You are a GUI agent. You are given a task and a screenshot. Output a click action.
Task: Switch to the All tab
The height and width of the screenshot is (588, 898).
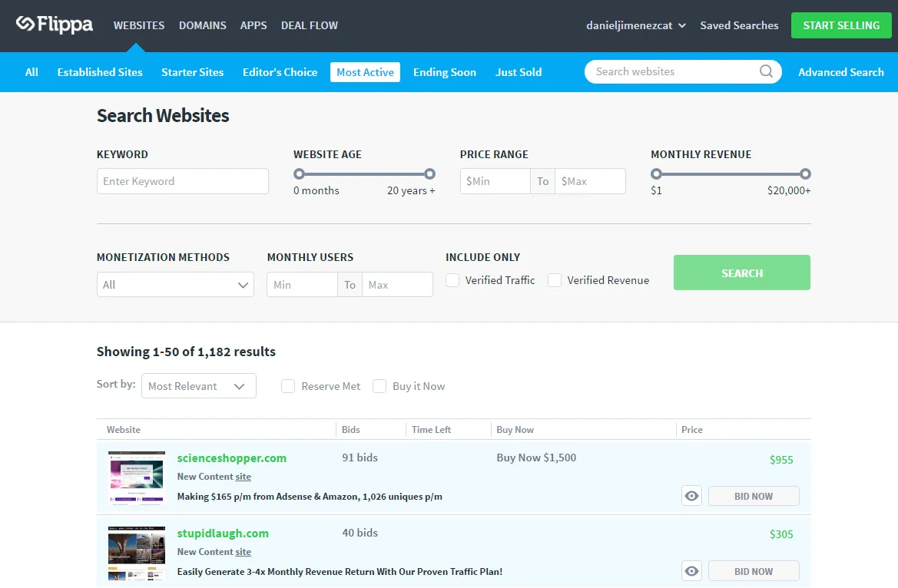coord(31,72)
